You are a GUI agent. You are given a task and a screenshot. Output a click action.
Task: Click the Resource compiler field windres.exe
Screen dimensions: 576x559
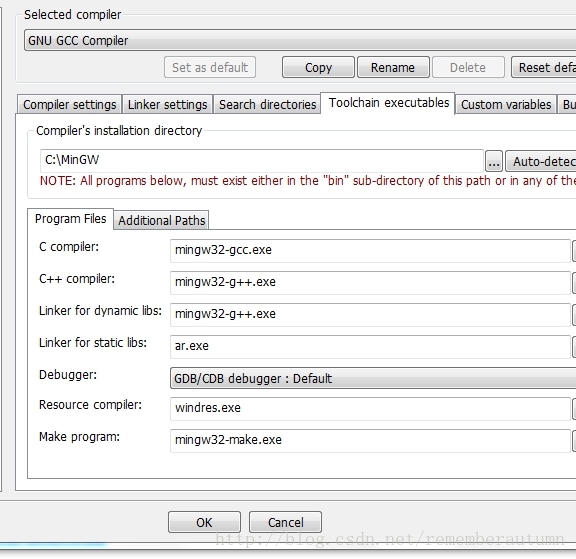point(370,408)
